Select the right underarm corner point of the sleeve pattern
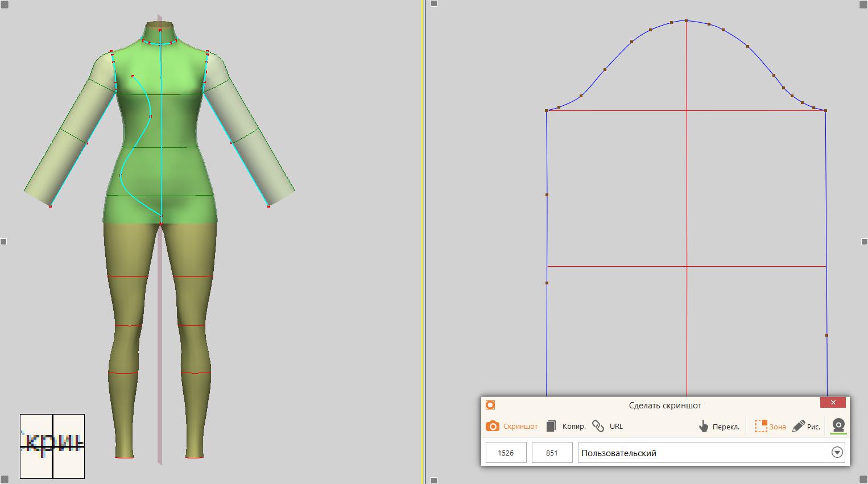The height and width of the screenshot is (484, 868). click(x=825, y=110)
